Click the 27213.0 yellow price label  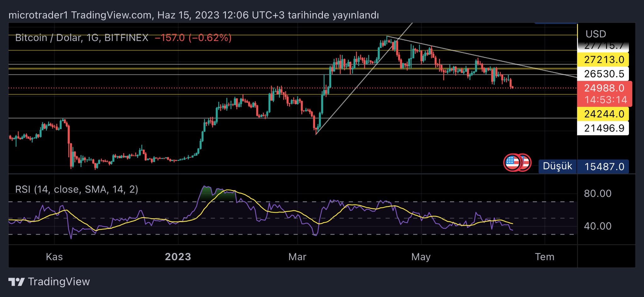[x=603, y=59]
